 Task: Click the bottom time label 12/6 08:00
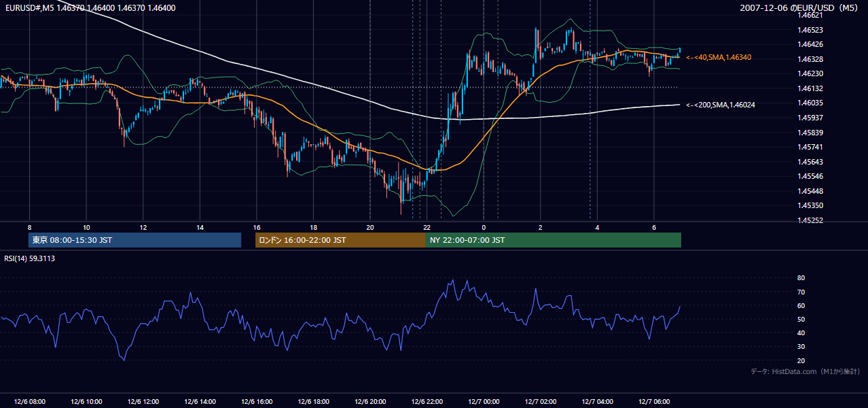(x=29, y=402)
